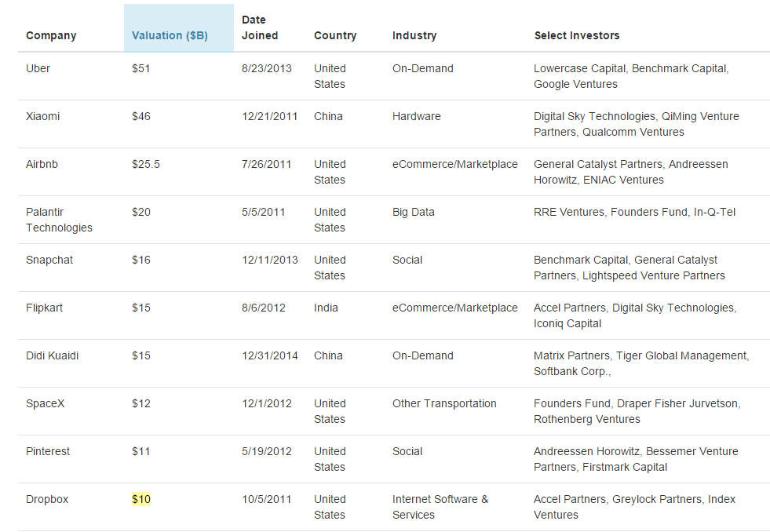This screenshot has width=770, height=532.
Task: Sort by the Country column header
Action: [x=335, y=35]
